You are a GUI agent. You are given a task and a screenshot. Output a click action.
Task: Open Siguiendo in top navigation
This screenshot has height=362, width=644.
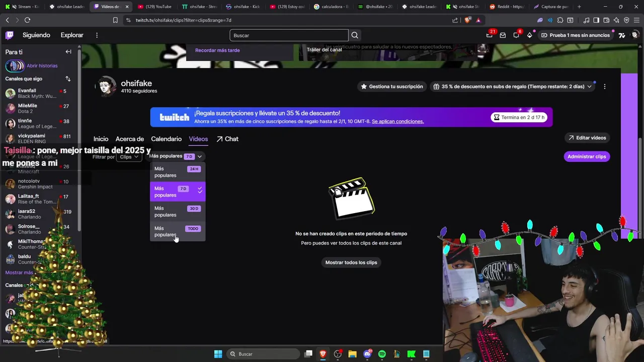tap(36, 35)
